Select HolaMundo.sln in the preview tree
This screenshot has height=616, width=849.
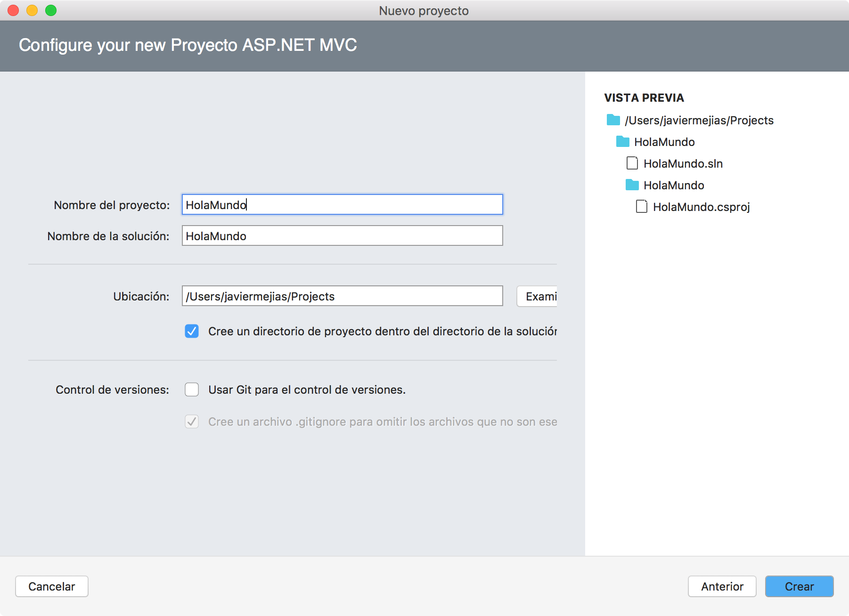(x=683, y=163)
